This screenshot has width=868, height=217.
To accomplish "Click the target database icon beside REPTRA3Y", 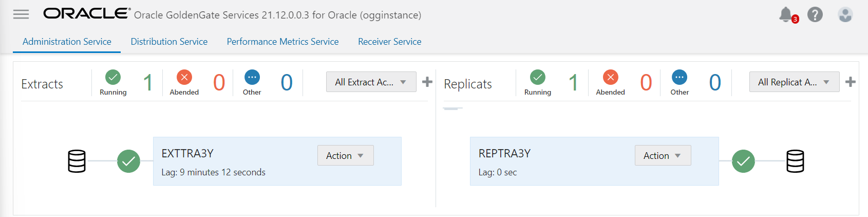I will click(x=795, y=161).
